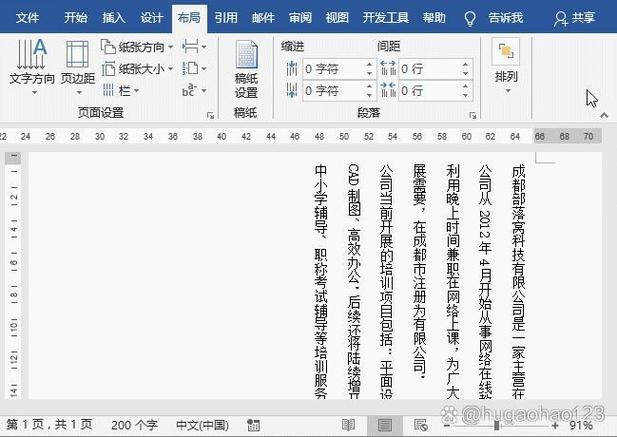Increase spacing before with up arrow
This screenshot has height=437, width=617.
pos(466,65)
